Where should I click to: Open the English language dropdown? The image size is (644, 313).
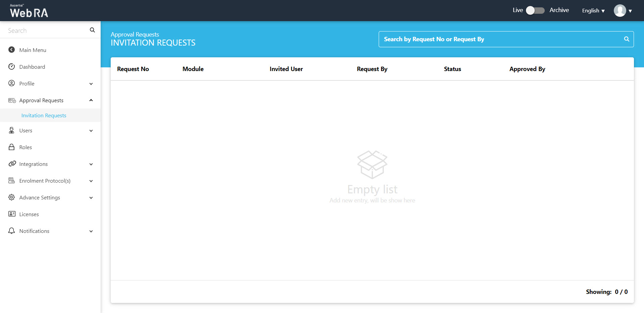tap(593, 11)
